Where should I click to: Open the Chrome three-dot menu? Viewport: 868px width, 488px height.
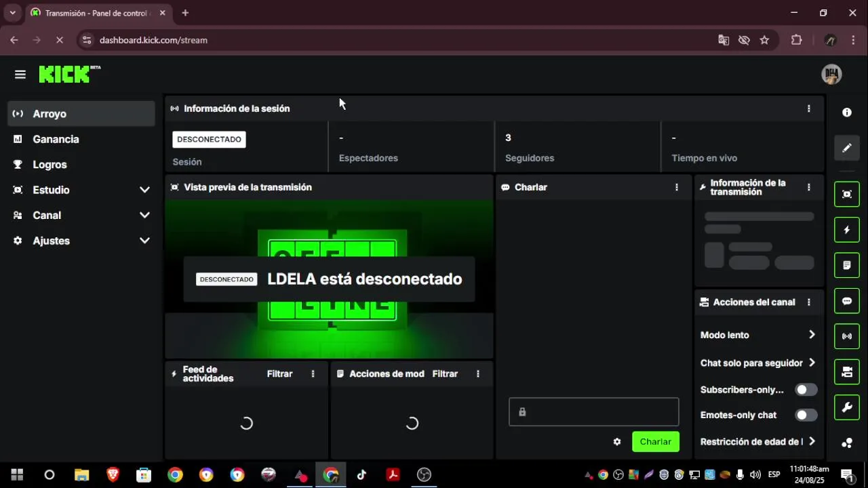853,40
